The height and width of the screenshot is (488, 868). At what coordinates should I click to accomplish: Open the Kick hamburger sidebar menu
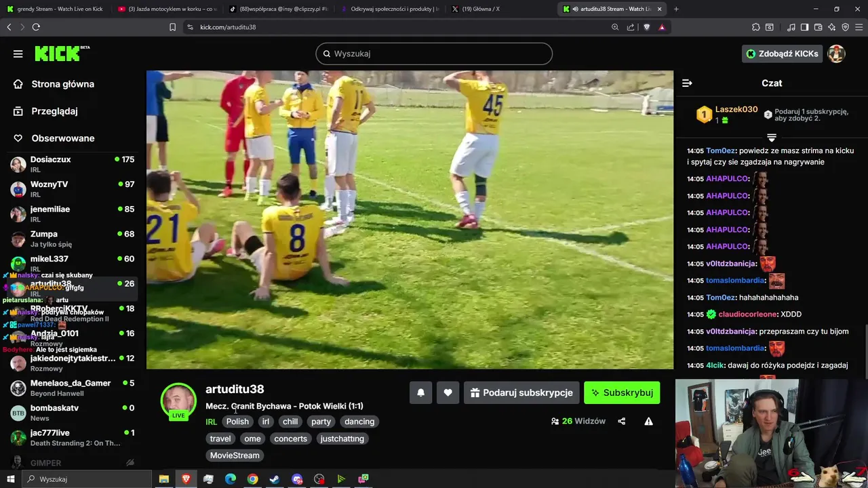point(18,54)
